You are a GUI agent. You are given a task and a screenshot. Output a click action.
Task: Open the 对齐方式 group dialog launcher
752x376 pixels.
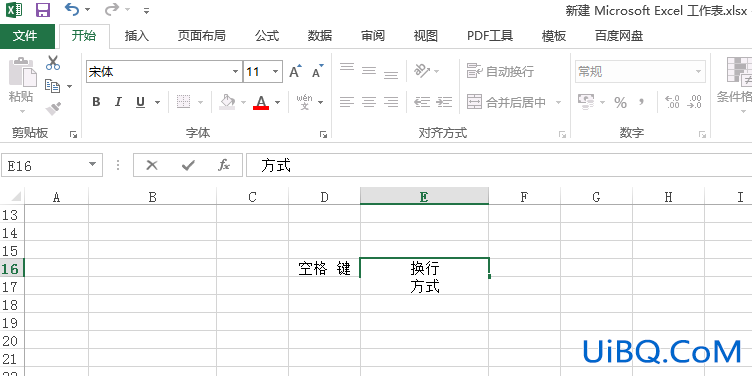point(562,135)
